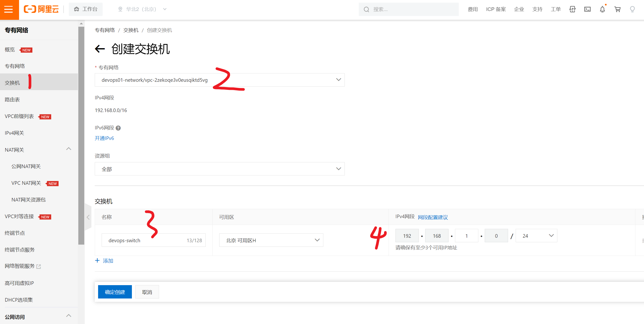Change the subnet mask dropdown showing 24
This screenshot has width=644, height=324.
point(536,236)
